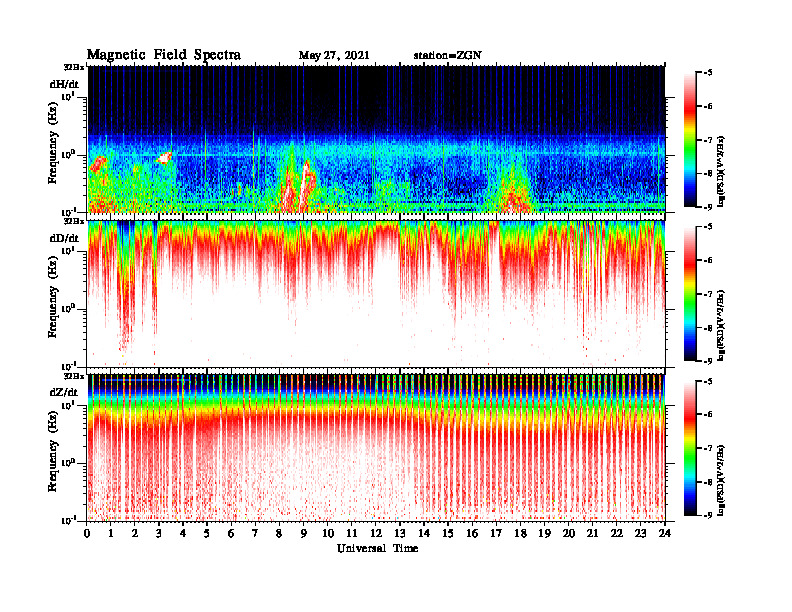The height and width of the screenshot is (612, 792).
Task: Click the log PSD label beside dZ/dt color scale
Action: 722,481
